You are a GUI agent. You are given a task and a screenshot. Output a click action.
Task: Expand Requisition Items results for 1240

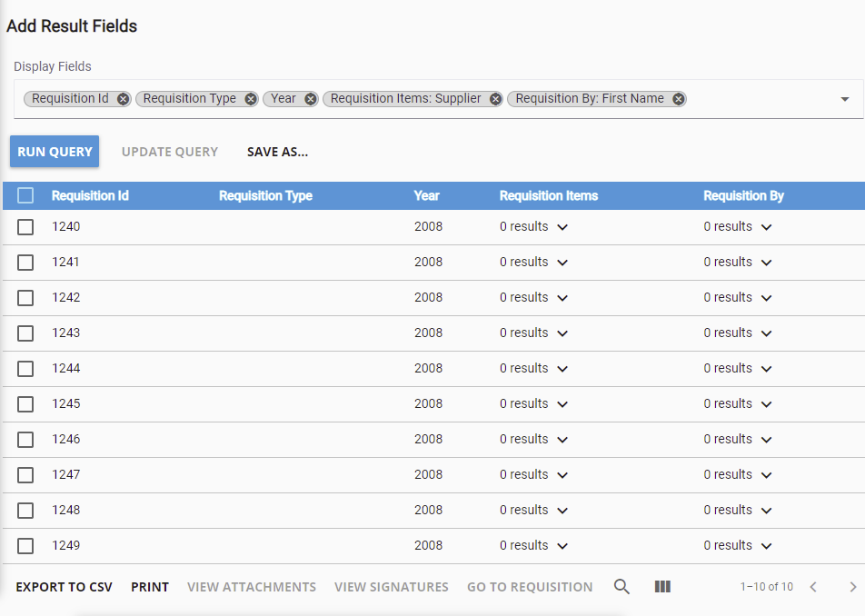tap(562, 227)
